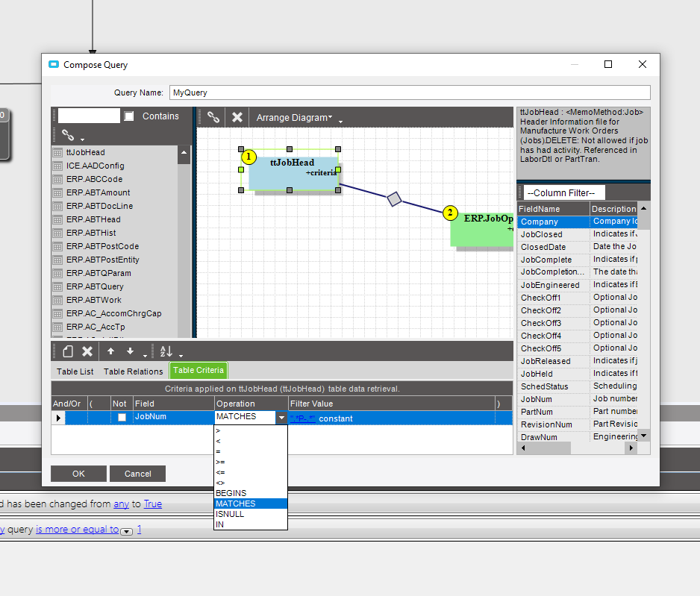
Task: Click the link tables icon in diagram toolbar
Action: coord(213,117)
